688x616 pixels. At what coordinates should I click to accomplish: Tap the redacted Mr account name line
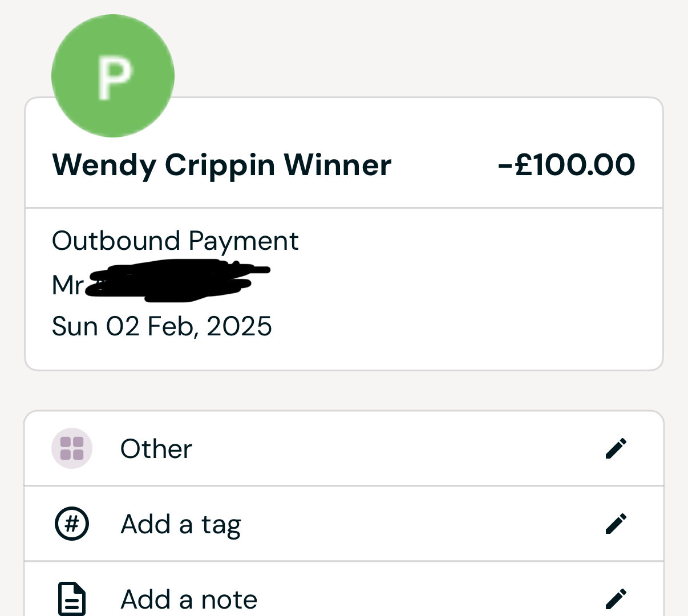point(161,281)
